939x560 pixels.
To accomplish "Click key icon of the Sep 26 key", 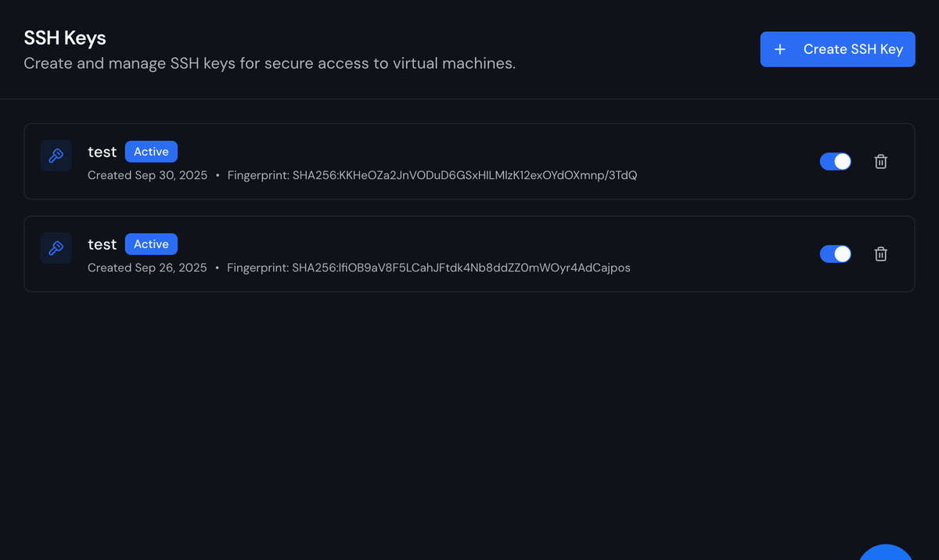I will click(x=56, y=248).
